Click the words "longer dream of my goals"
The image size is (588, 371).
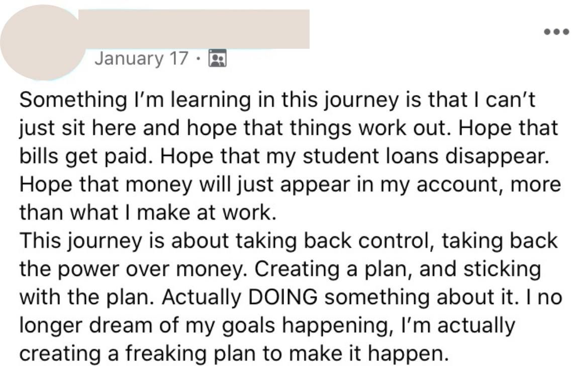point(147,326)
